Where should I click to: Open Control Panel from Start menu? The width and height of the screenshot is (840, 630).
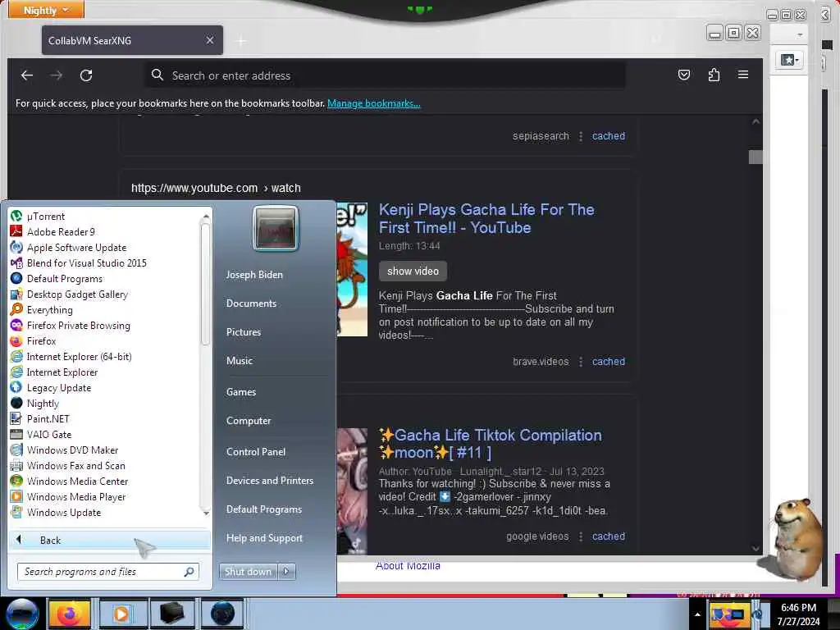[x=256, y=452]
